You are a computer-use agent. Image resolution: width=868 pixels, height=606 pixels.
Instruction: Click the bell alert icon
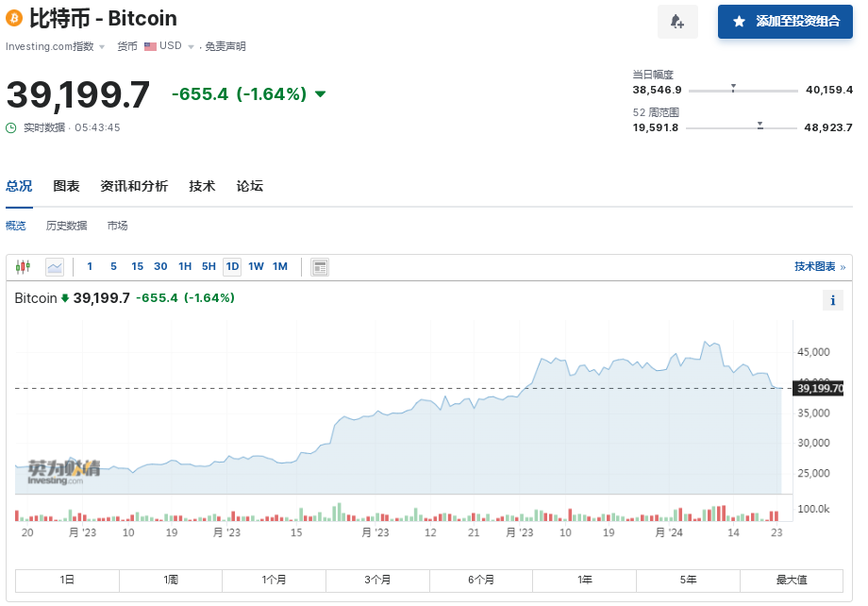tap(677, 22)
